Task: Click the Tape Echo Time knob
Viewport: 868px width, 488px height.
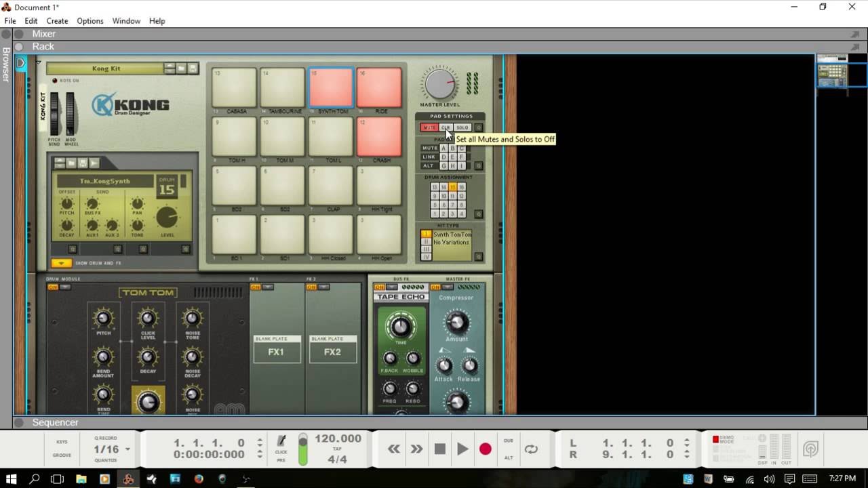Action: click(x=400, y=326)
